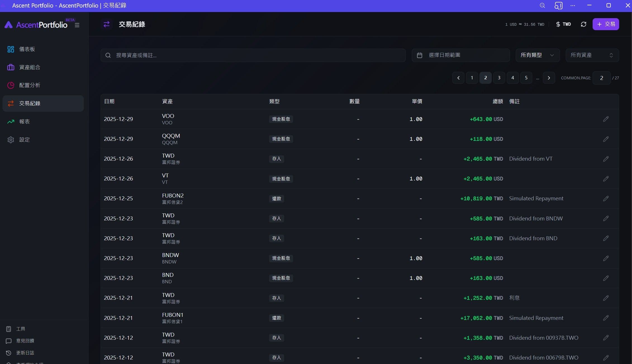Click the 類型 column header
The width and height of the screenshot is (632, 364).
[x=274, y=101]
